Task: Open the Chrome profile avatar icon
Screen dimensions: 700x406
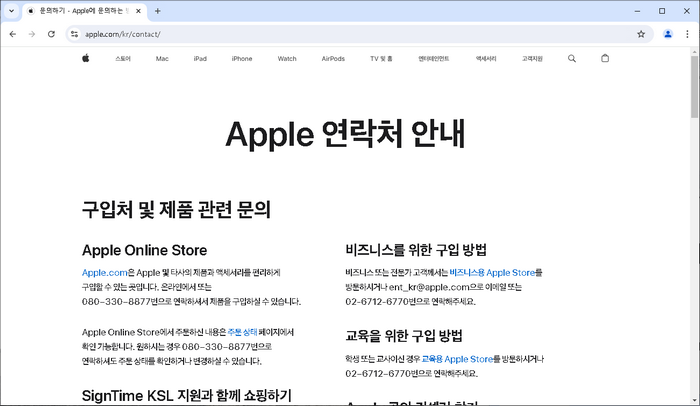Action: coord(668,34)
